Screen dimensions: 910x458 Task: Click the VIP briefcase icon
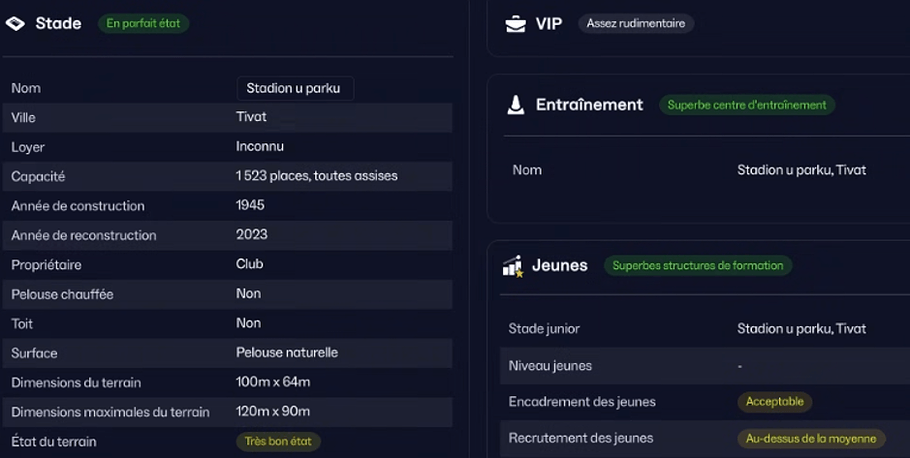point(515,24)
